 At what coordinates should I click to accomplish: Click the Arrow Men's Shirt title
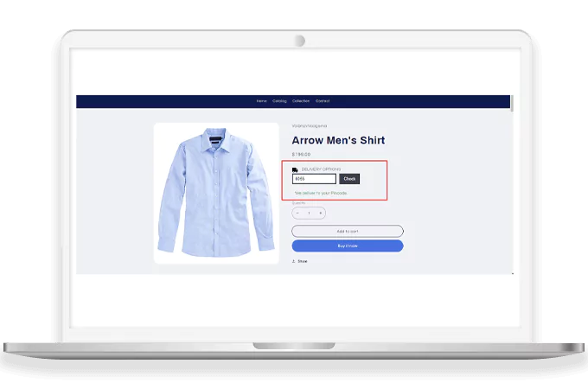(338, 140)
